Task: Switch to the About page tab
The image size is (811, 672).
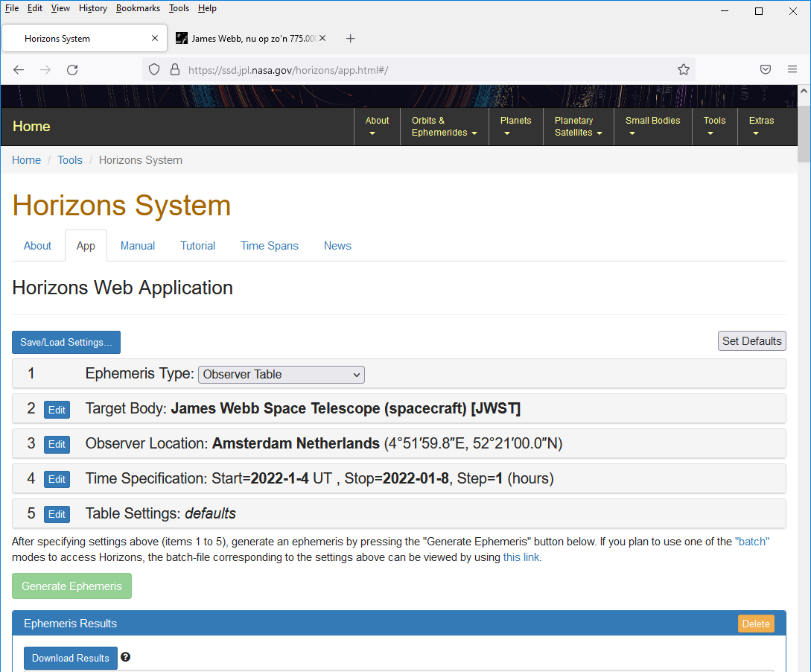Action: pyautogui.click(x=37, y=246)
